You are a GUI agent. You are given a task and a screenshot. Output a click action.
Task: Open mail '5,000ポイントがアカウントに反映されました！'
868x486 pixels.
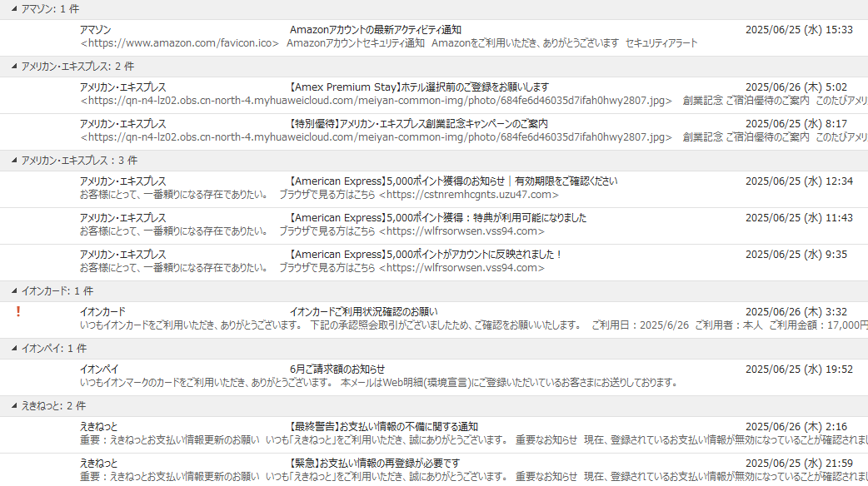point(427,255)
